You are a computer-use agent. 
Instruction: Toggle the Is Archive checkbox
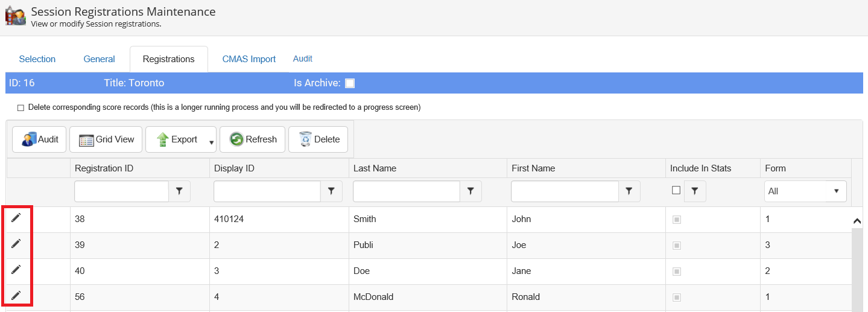click(350, 83)
